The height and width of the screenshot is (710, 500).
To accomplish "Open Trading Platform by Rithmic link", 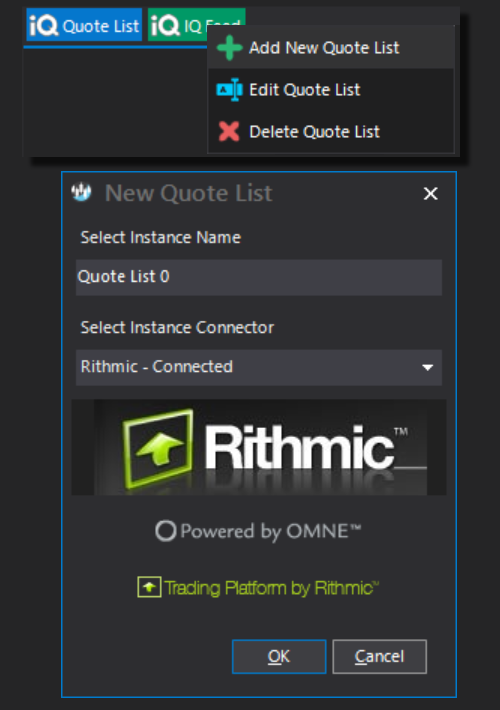I will (x=271, y=588).
